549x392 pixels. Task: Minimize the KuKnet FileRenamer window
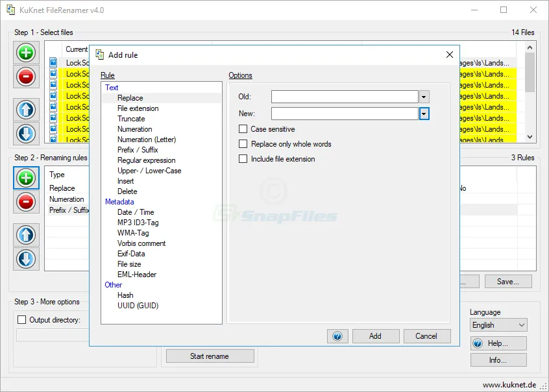point(474,10)
